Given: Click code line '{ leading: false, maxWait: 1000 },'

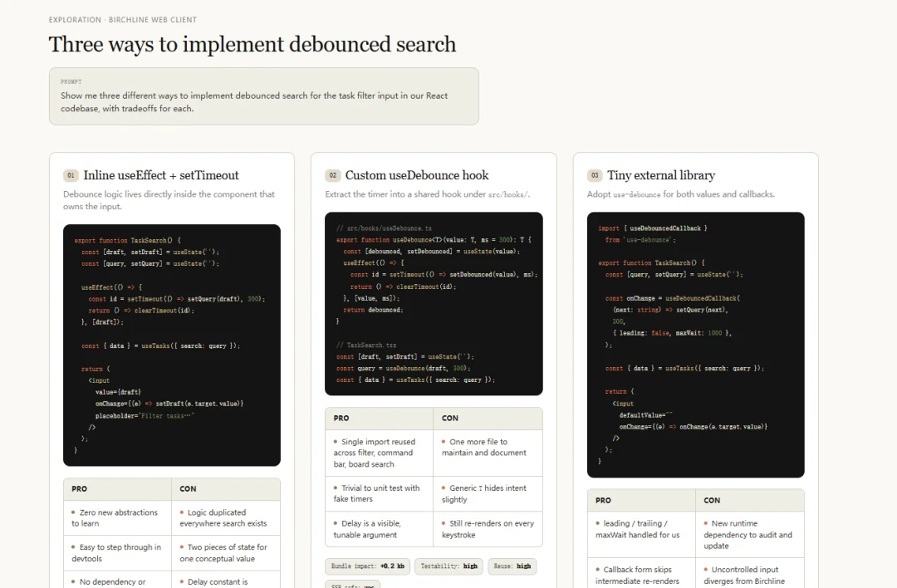Looking at the screenshot, I should click(x=672, y=333).
